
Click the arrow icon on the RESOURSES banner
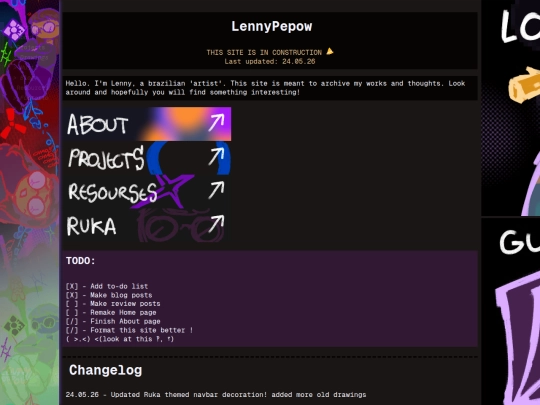coord(216,190)
